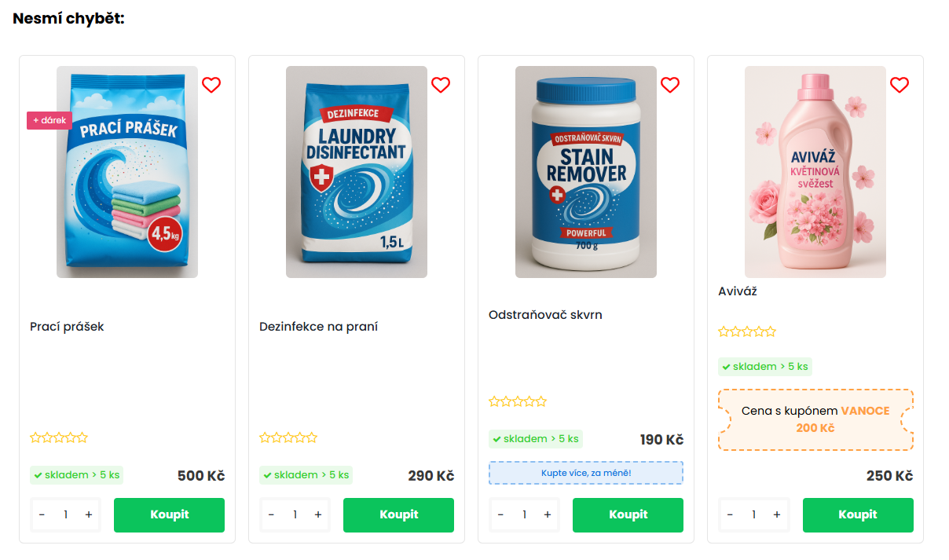Decrease Prací prášek quantity with minus
Viewport: 949px width, 560px height.
[42, 515]
